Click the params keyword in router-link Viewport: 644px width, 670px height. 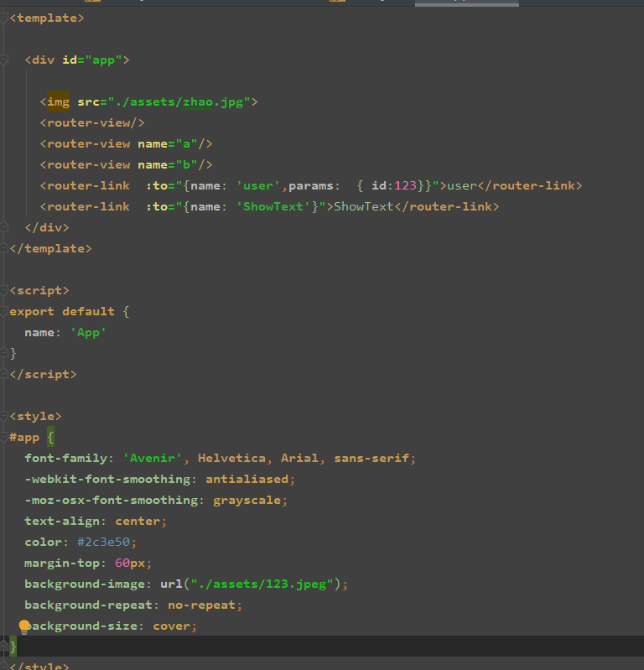pyautogui.click(x=310, y=186)
